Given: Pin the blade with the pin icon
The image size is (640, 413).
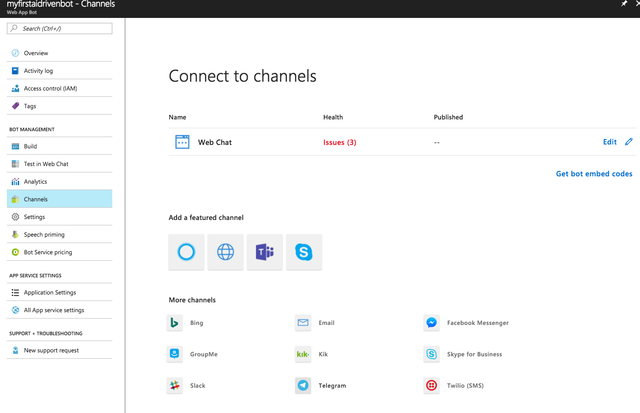Looking at the screenshot, I should tap(624, 4).
